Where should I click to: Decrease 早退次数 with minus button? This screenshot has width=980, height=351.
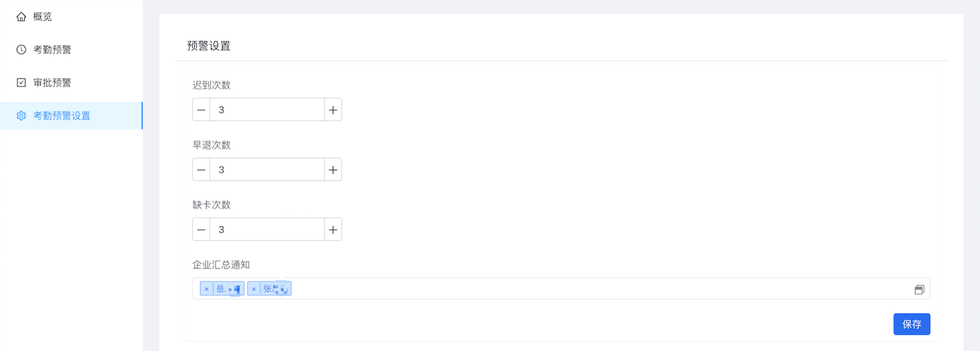tap(201, 170)
